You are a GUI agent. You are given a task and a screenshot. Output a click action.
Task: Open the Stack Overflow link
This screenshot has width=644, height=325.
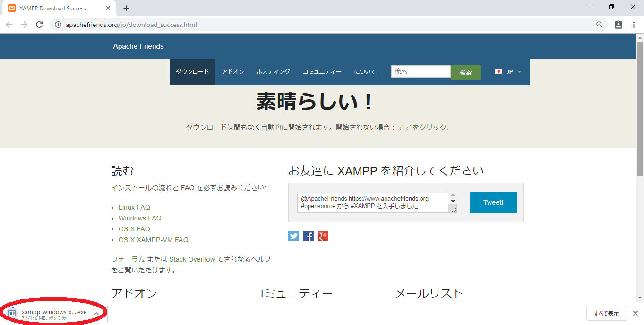192,259
